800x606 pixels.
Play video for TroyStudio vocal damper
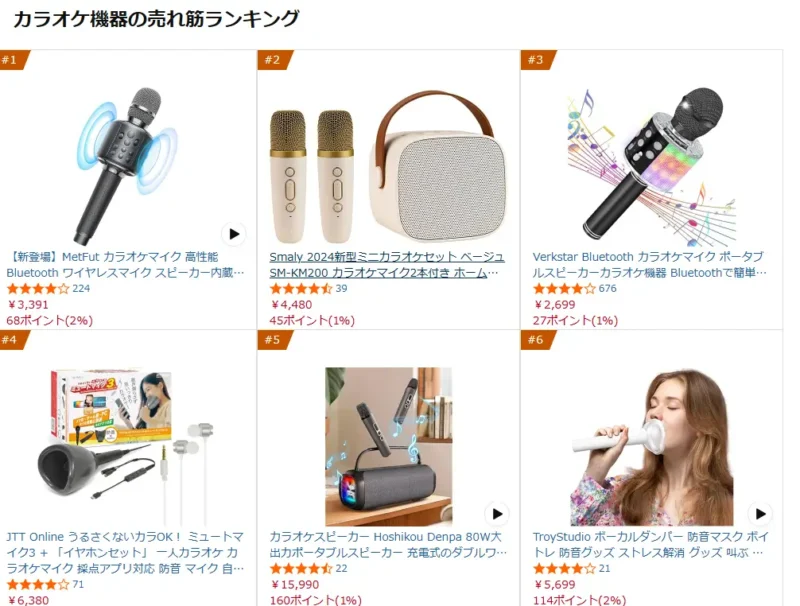pyautogui.click(x=760, y=514)
